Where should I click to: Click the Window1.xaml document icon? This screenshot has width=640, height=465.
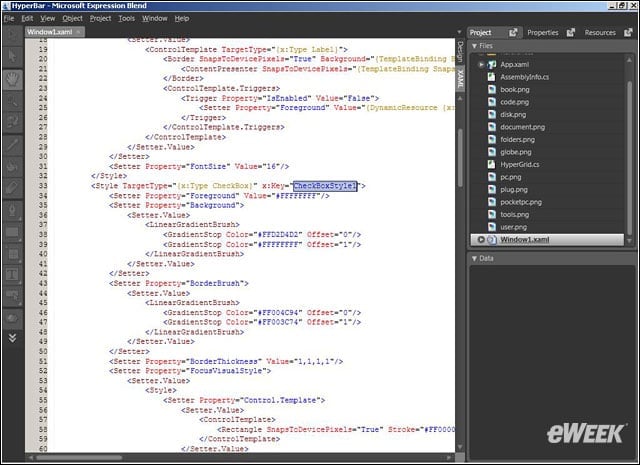point(492,240)
